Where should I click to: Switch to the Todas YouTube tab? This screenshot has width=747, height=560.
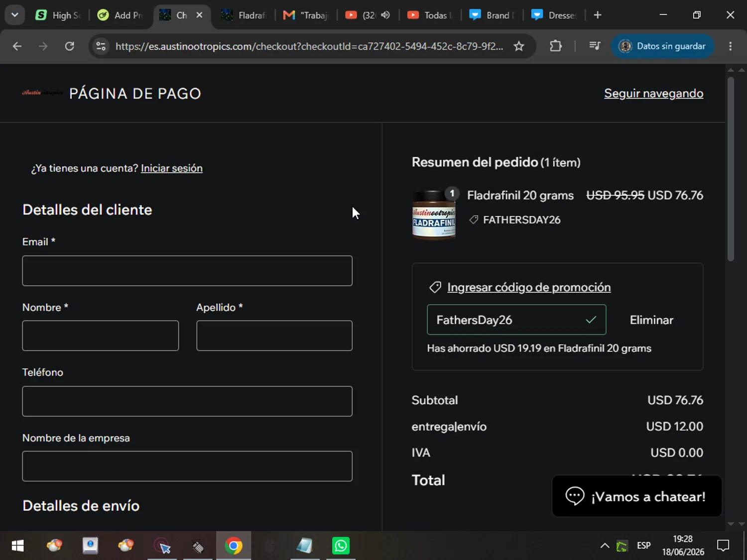coord(430,15)
